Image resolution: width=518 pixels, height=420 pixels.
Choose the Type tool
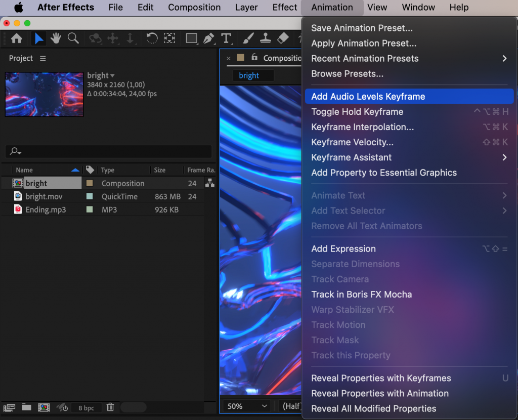click(226, 38)
